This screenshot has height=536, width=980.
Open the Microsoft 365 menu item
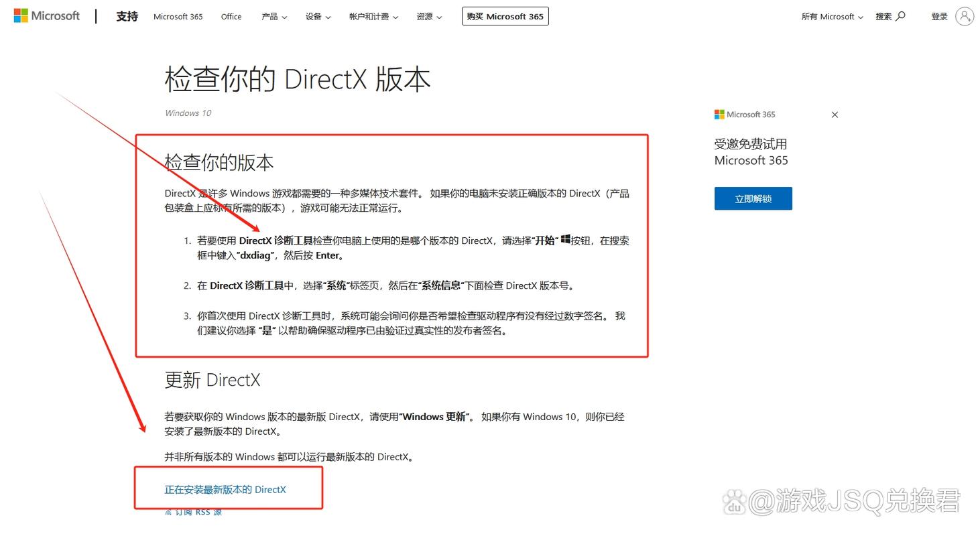pyautogui.click(x=178, y=17)
